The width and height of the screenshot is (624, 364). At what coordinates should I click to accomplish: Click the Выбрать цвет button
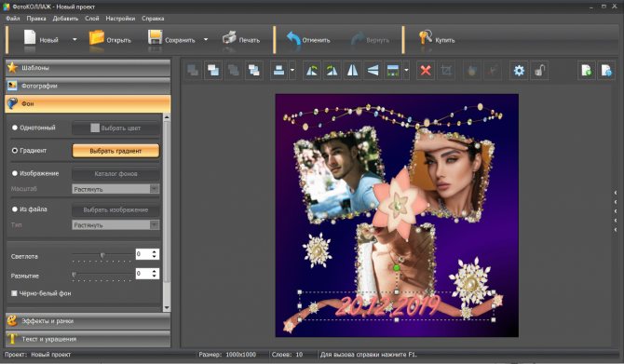tap(115, 128)
